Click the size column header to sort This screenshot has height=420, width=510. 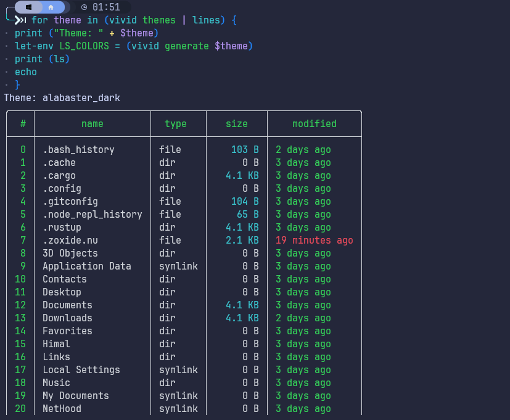click(x=236, y=123)
